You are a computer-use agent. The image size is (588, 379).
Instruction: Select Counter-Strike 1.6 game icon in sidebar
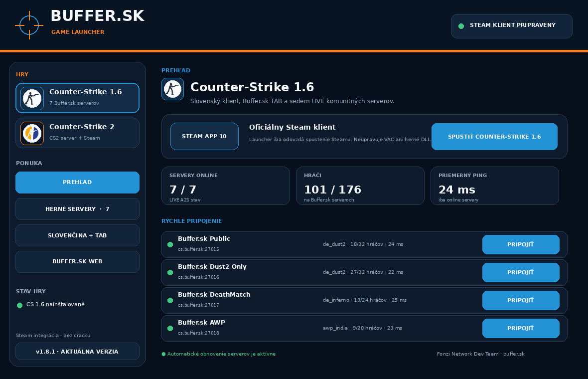(32, 98)
